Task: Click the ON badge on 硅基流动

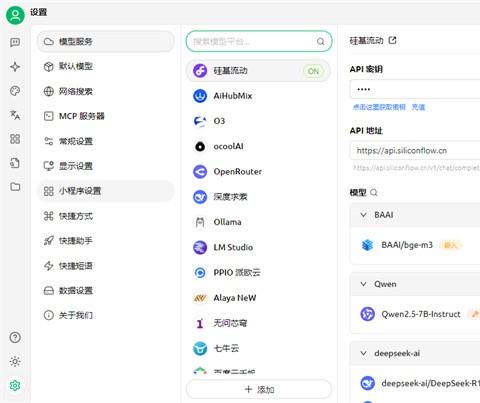Action: pyautogui.click(x=313, y=71)
